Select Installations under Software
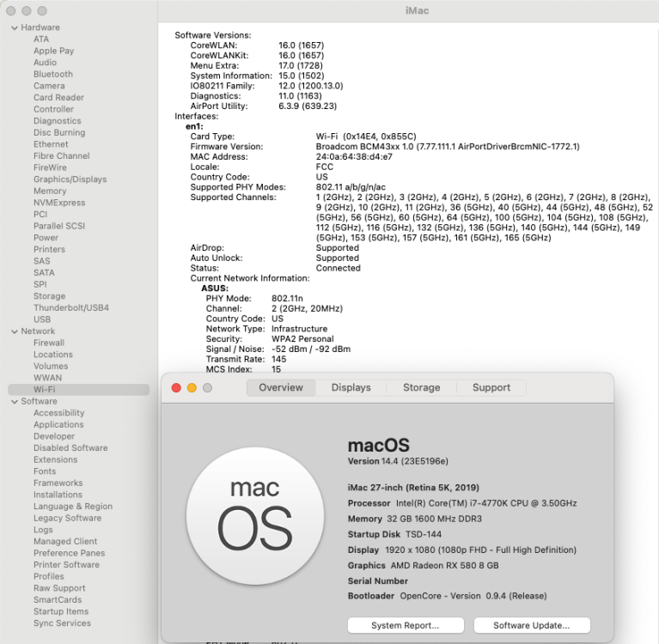Image resolution: width=659 pixels, height=644 pixels. point(58,495)
